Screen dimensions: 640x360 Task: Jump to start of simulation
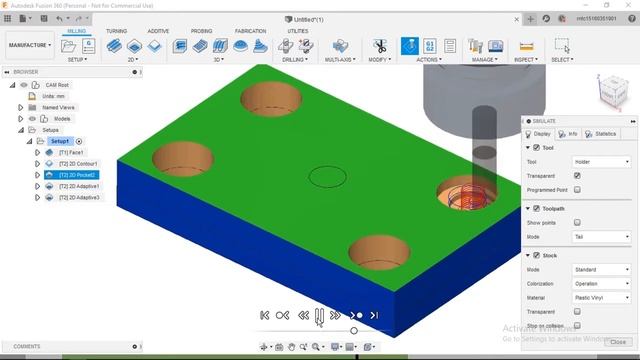pyautogui.click(x=264, y=315)
